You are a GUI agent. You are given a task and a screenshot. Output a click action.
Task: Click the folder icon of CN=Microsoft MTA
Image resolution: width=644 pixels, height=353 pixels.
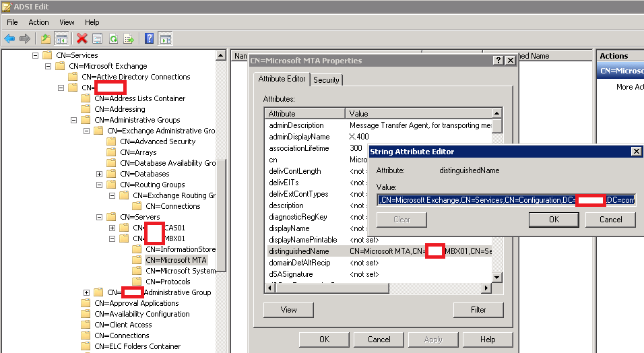click(x=137, y=260)
